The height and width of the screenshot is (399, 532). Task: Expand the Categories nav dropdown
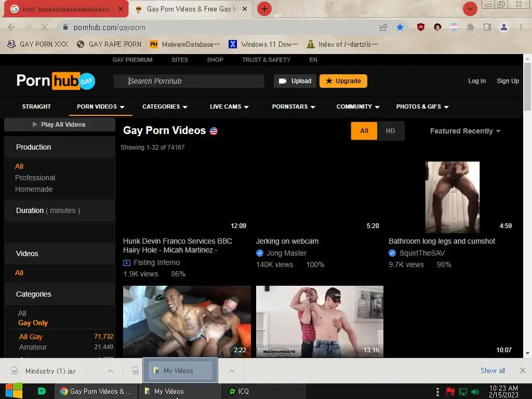click(x=165, y=107)
